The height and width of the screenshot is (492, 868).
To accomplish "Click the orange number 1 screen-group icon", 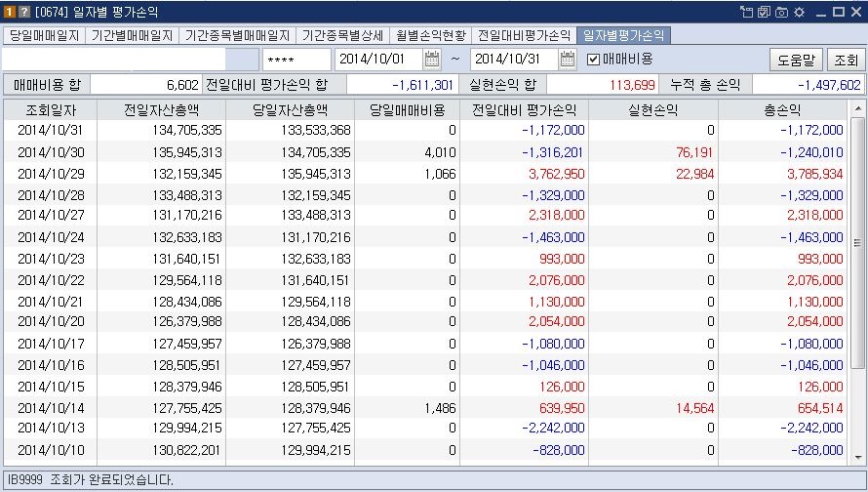I will click(9, 12).
